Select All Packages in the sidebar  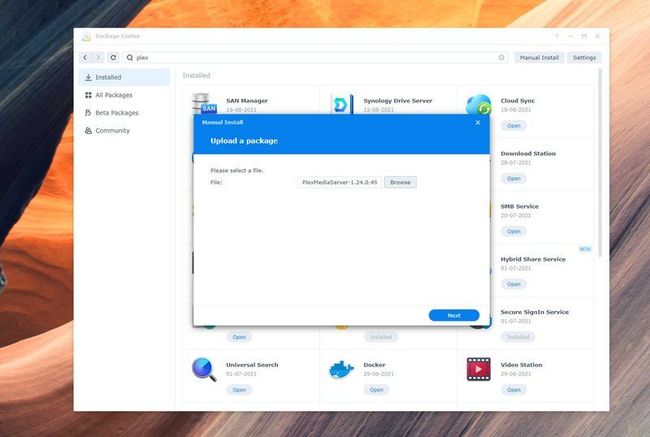pos(124,95)
